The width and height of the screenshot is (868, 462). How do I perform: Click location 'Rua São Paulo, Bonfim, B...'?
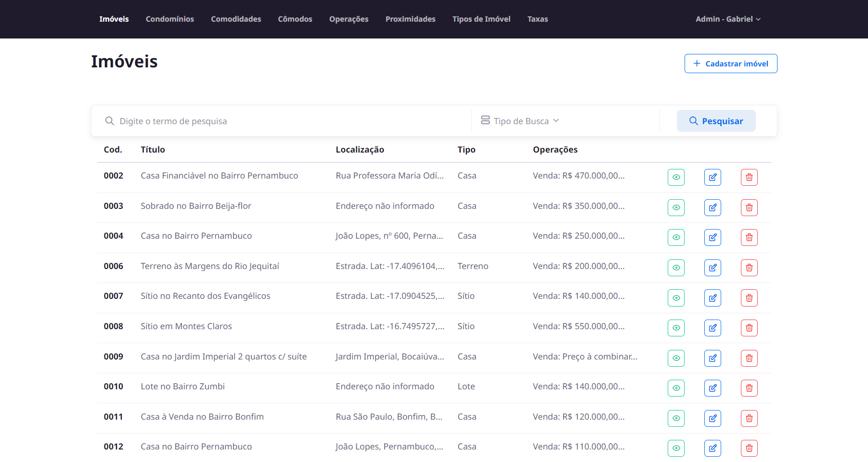click(389, 417)
